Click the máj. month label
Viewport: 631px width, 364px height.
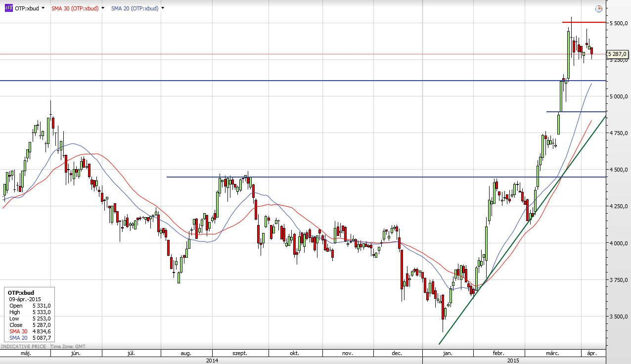26,353
